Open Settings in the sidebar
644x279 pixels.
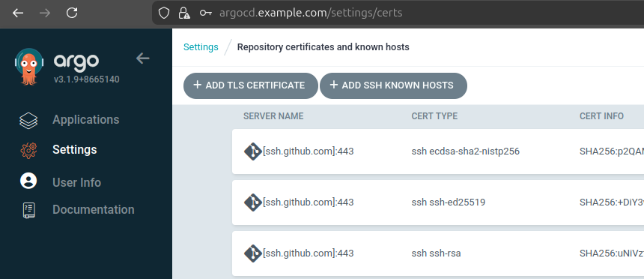(x=75, y=149)
